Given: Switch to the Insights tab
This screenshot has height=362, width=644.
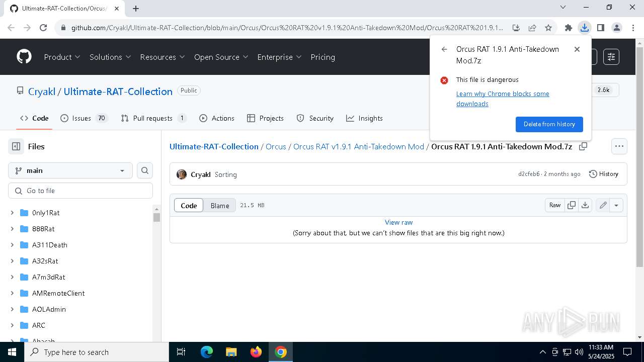Looking at the screenshot, I should pyautogui.click(x=364, y=118).
